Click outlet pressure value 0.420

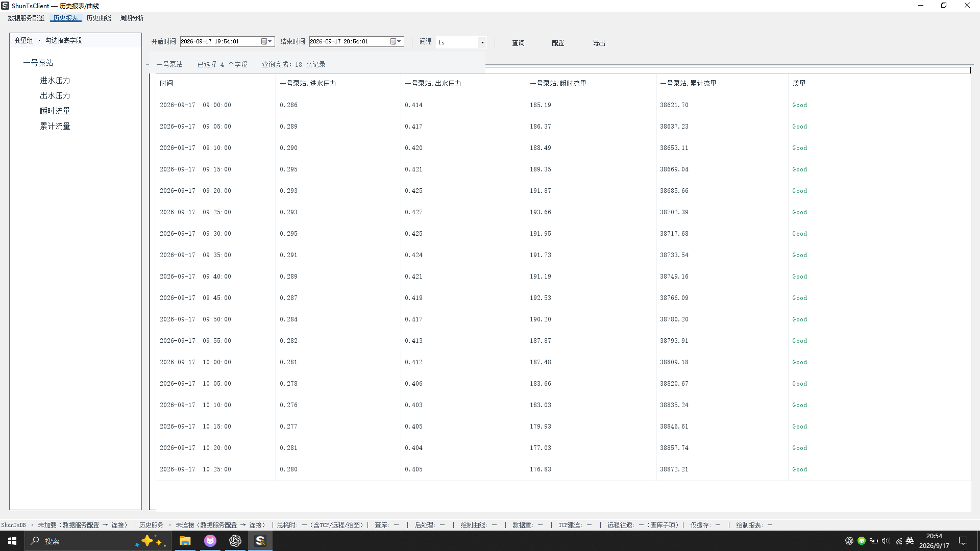(x=413, y=148)
